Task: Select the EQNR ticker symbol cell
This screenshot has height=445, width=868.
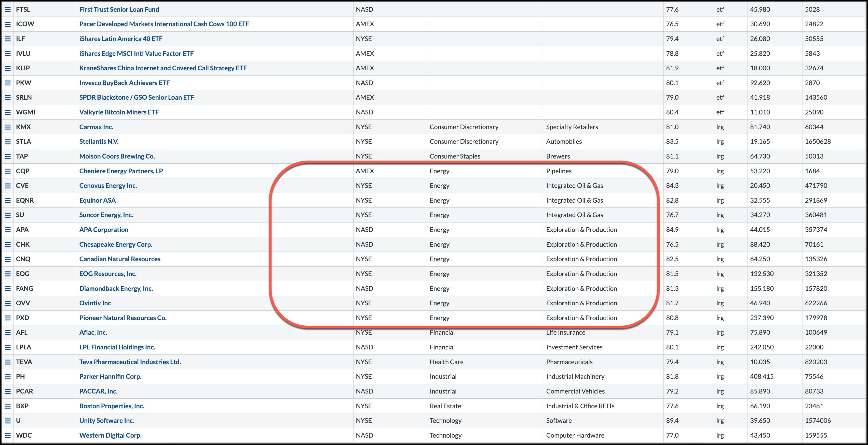Action: click(x=25, y=201)
